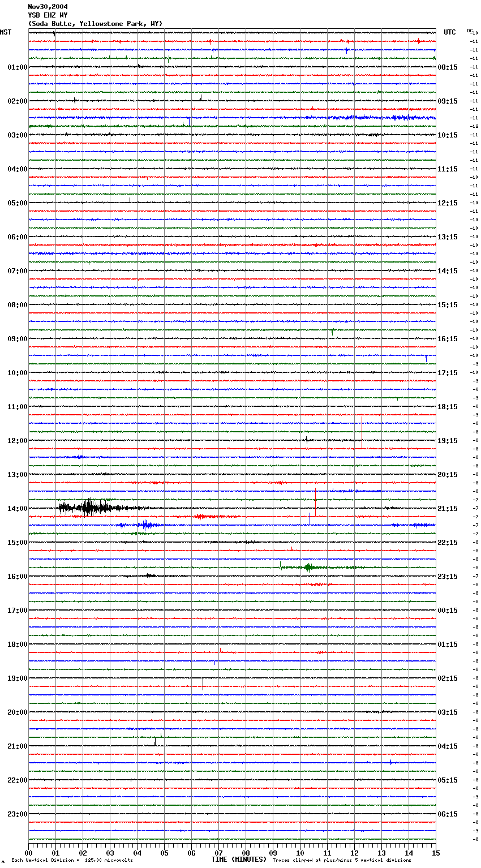The image size is (481, 868).
Task: Click the UTC time label "16:15"
Action: point(448,339)
